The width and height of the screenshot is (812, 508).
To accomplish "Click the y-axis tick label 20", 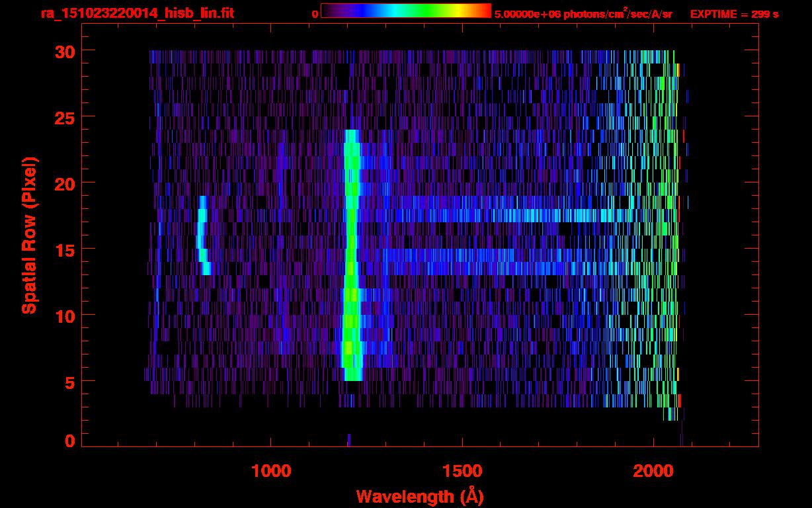I will [65, 183].
